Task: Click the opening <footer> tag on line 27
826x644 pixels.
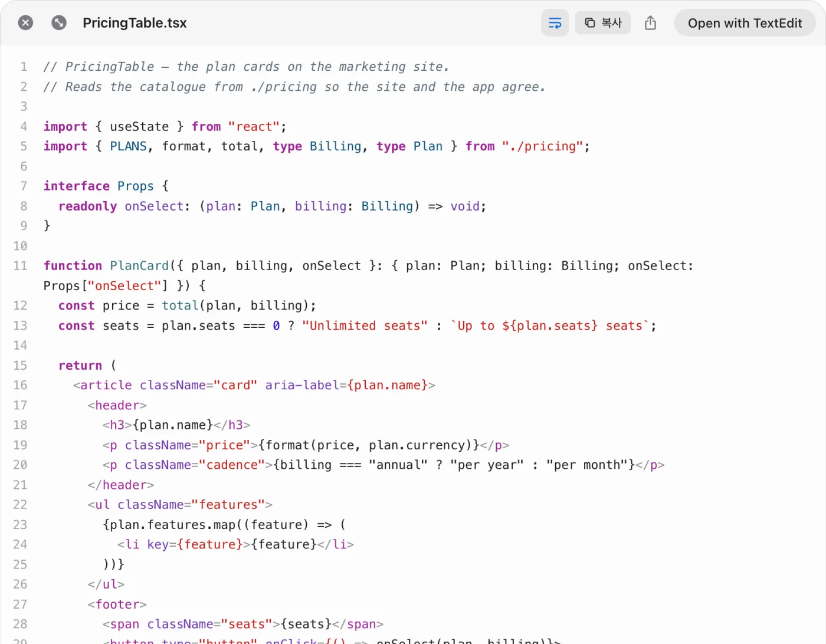Action: point(117,604)
